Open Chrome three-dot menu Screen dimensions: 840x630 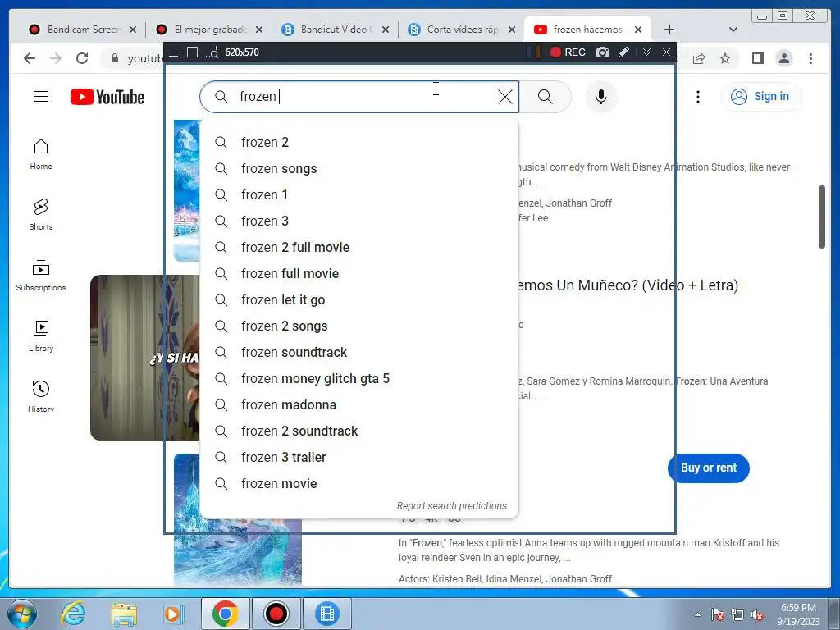(x=810, y=58)
